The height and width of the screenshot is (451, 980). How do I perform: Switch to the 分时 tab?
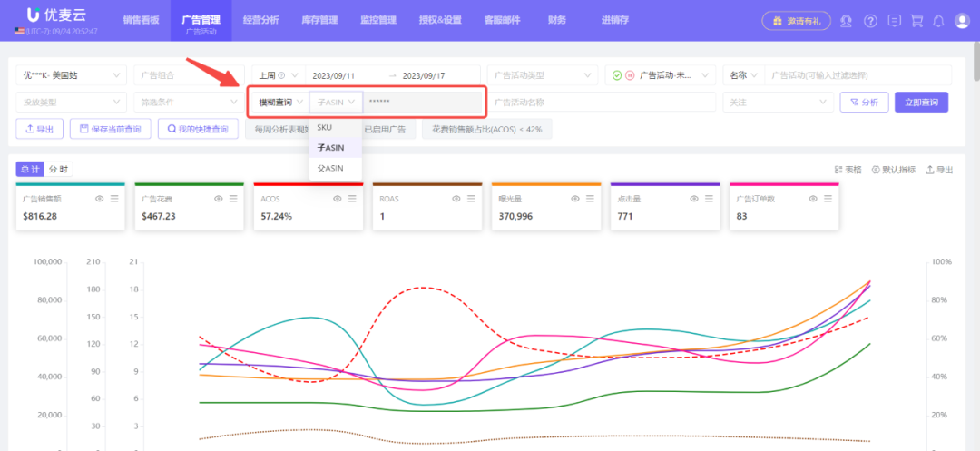58,170
